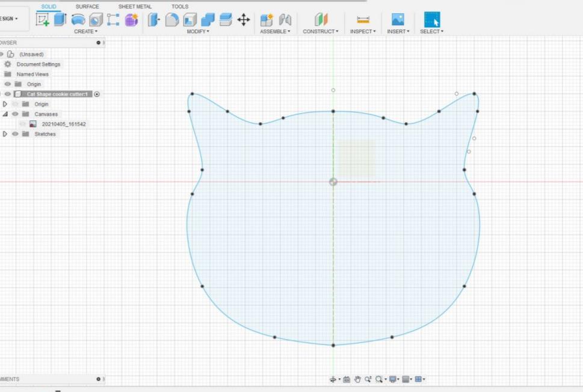This screenshot has height=392, width=583.
Task: Click the Offset Face tool icon
Action: pyautogui.click(x=226, y=19)
